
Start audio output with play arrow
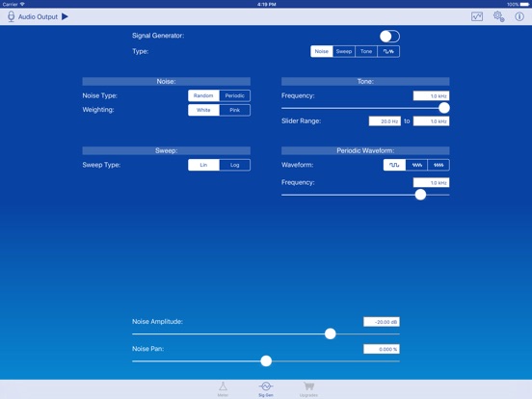tap(65, 16)
